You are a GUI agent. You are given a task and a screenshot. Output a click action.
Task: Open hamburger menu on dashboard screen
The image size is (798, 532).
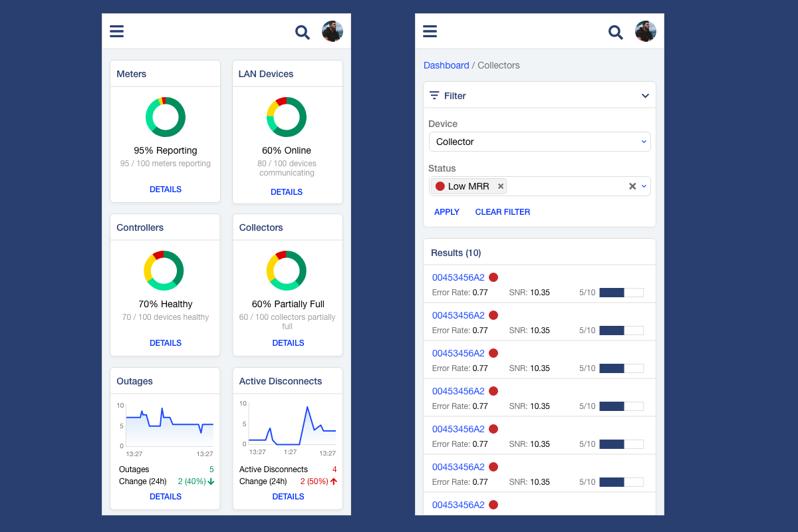coord(116,31)
